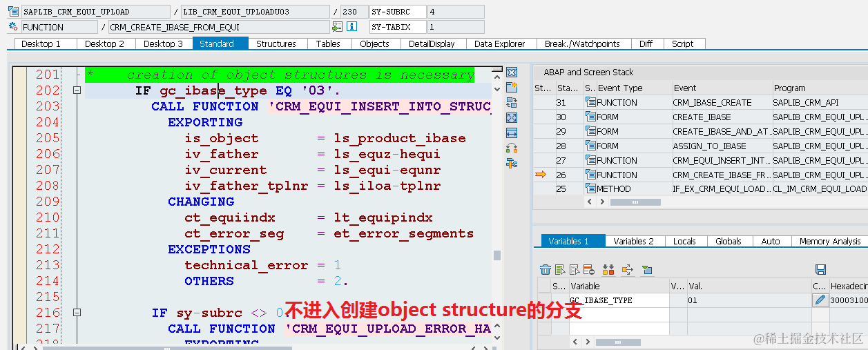Open the Structures tab

click(276, 43)
